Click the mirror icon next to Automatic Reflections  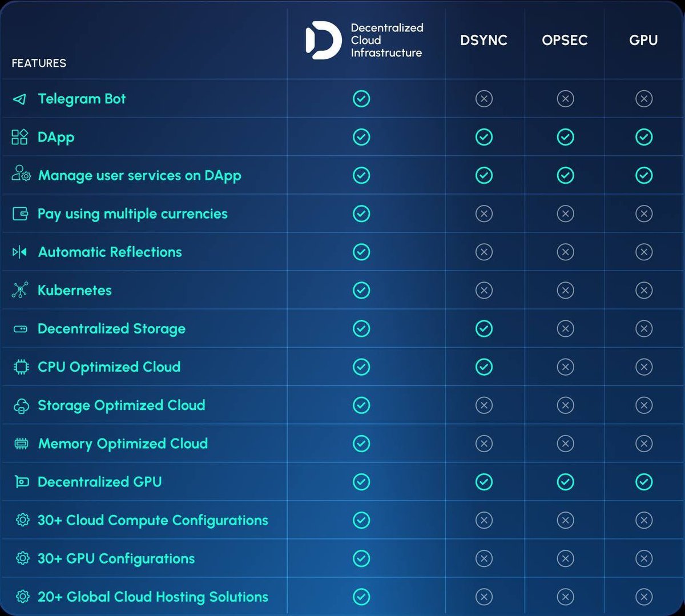pos(19,252)
